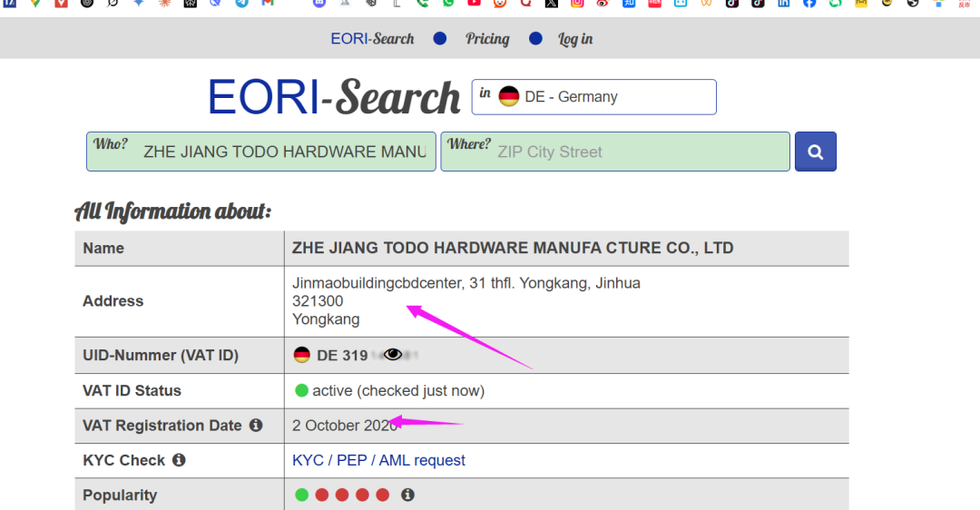Click the green popularity dot
Viewport: 980px width, 510px height.
302,495
